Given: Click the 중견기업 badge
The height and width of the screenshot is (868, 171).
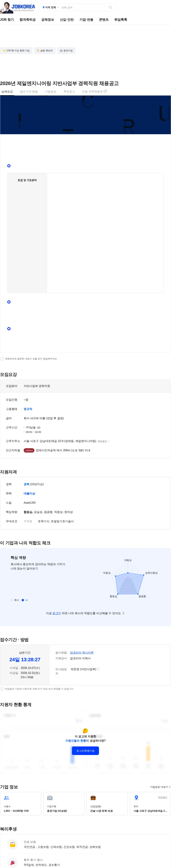Looking at the screenshot, I should tap(66, 51).
